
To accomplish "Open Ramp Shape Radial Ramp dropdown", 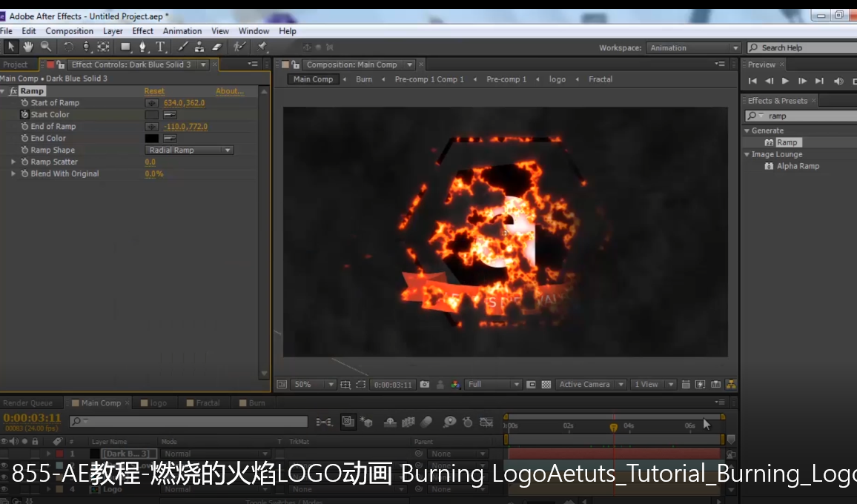I will 189,150.
